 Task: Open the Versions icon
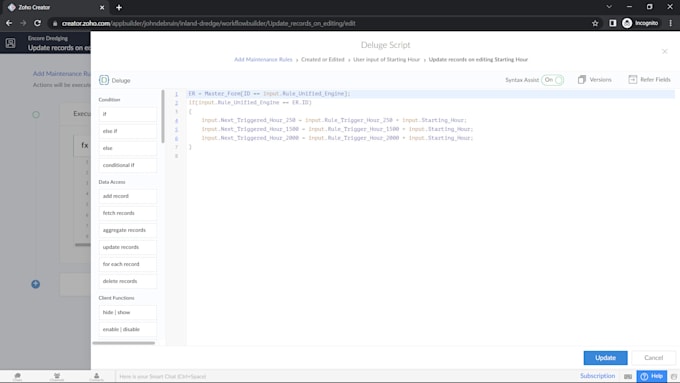coord(582,79)
